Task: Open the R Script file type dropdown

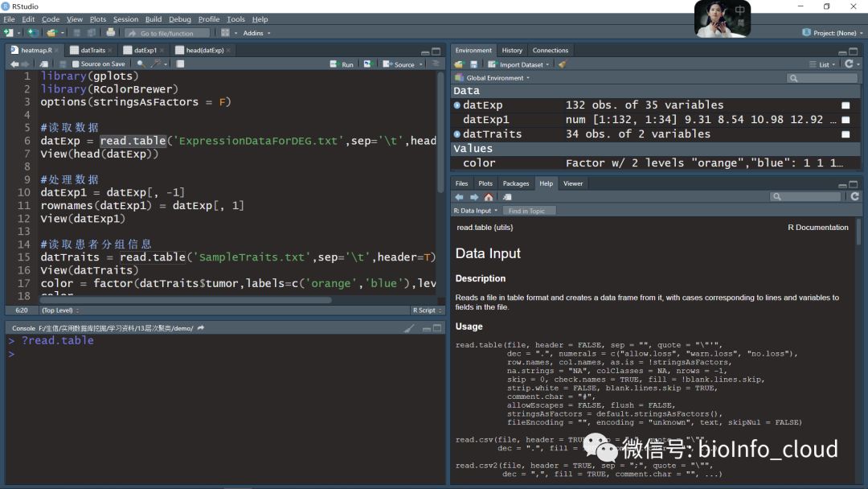Action: pyautogui.click(x=427, y=310)
